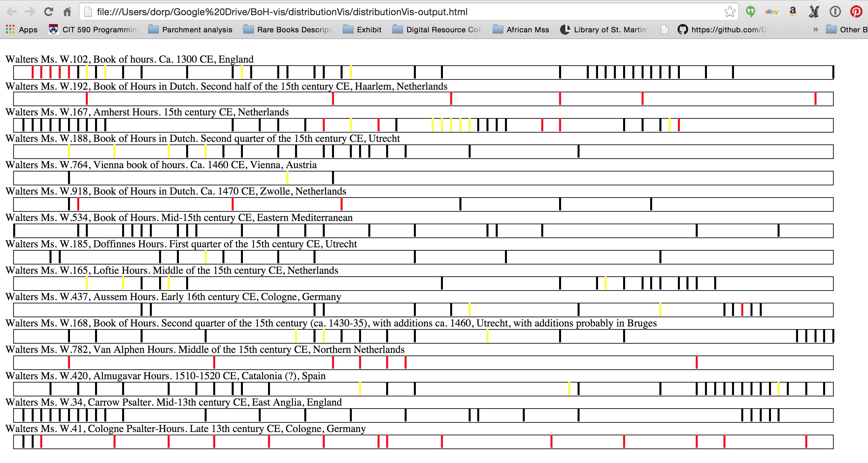The image size is (868, 463).
Task: Click first red marker in W.102 bar
Action: click(x=32, y=73)
